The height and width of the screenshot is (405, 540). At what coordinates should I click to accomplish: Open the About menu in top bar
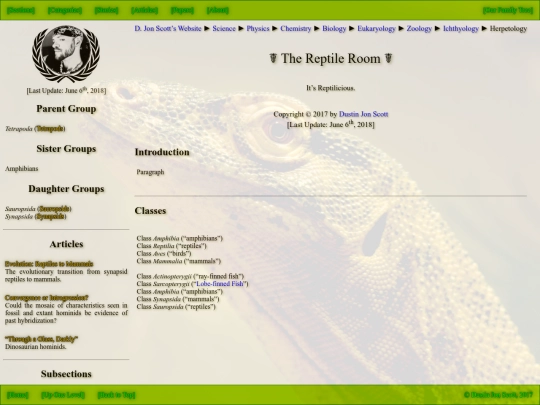[x=218, y=10]
